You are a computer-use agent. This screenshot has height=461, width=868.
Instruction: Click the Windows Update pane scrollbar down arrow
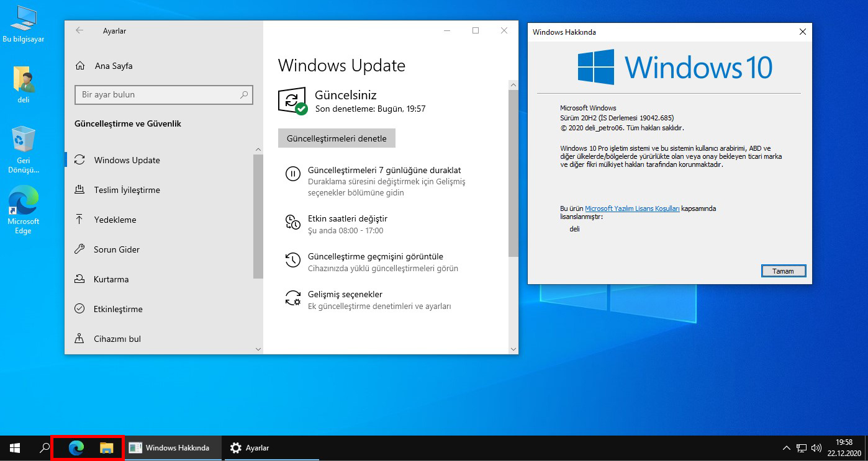[513, 349]
